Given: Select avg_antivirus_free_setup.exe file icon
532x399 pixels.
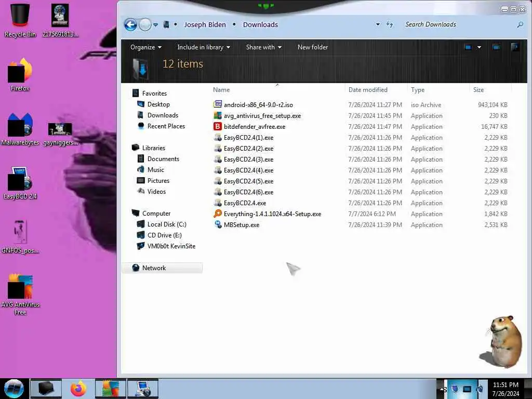Looking at the screenshot, I should (x=218, y=115).
